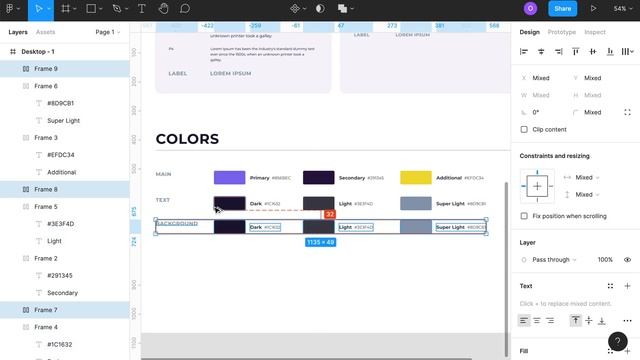Click the independent corners icon
640x360 pixels.
tap(627, 112)
